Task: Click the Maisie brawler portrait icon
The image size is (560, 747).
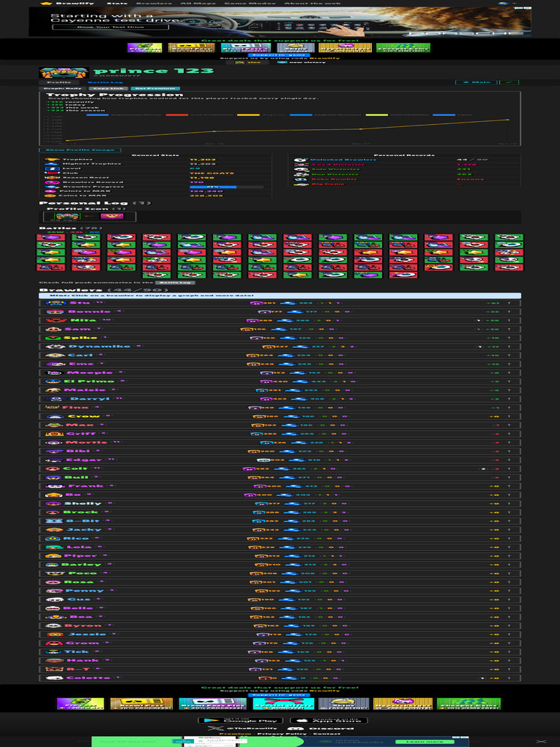Action: pos(53,390)
